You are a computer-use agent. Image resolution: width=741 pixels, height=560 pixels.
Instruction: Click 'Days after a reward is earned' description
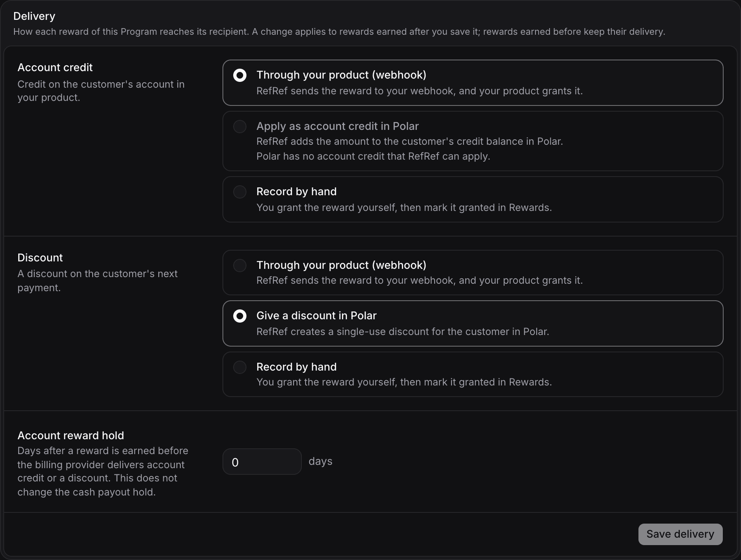pos(103,471)
